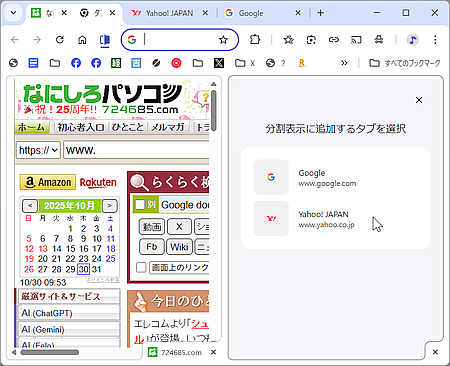This screenshot has height=366, width=450.
Task: Close the right split pane corner button
Action: pyautogui.click(x=435, y=352)
